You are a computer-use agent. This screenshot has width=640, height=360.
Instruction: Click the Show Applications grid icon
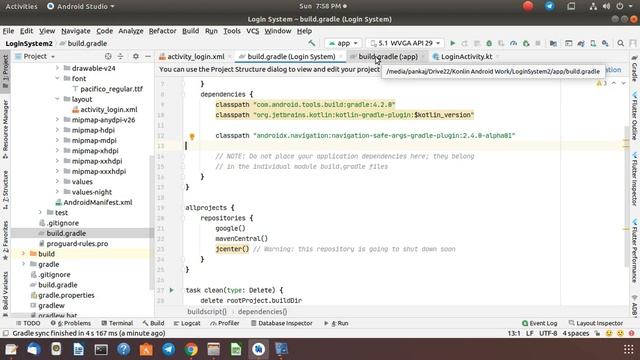coord(629,349)
